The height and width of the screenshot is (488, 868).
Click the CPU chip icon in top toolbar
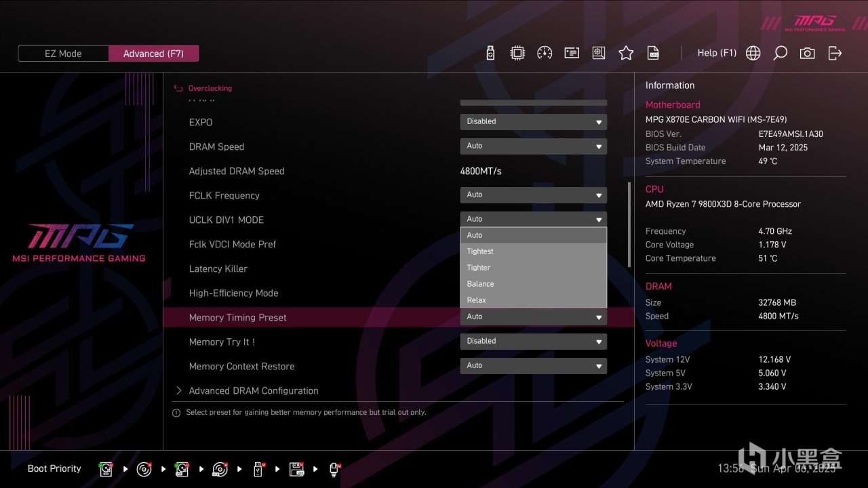click(517, 53)
